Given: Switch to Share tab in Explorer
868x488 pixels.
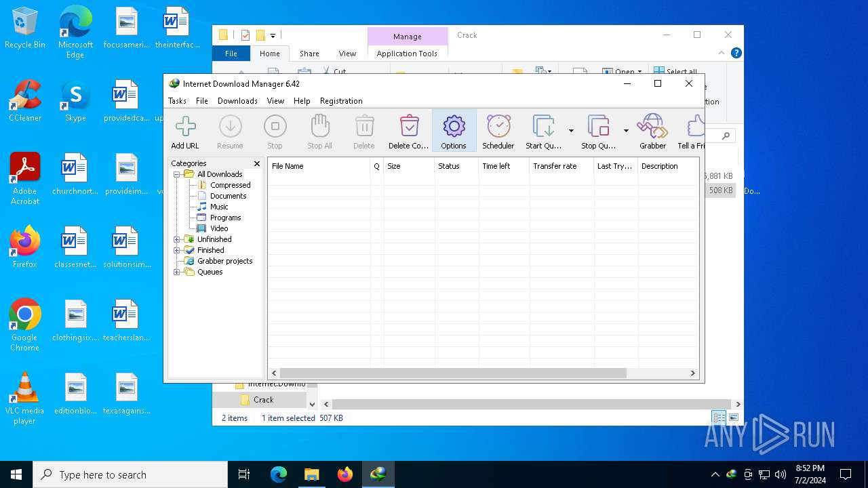Looking at the screenshot, I should [x=309, y=54].
